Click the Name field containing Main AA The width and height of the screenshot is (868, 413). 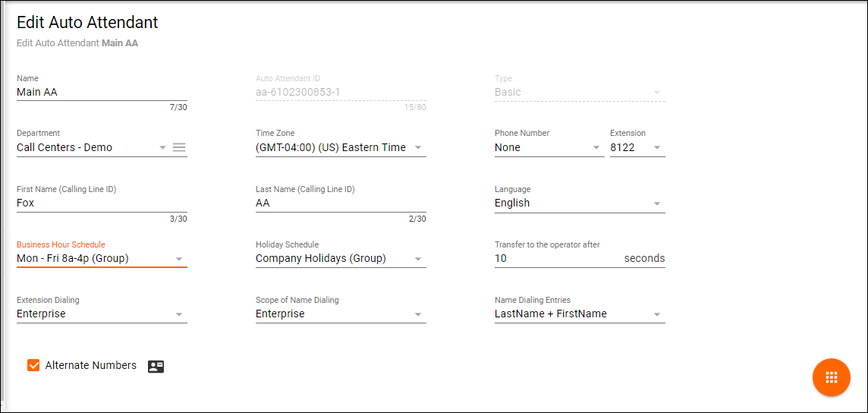click(x=101, y=92)
